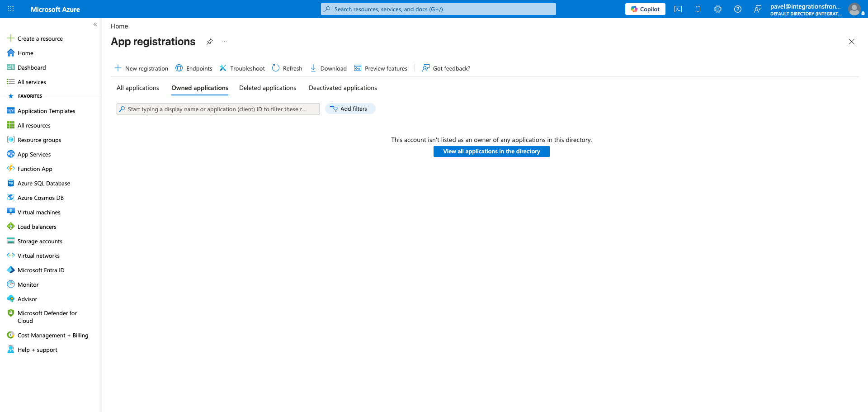The width and height of the screenshot is (868, 412).
Task: Focus the display name filter field
Action: (218, 109)
